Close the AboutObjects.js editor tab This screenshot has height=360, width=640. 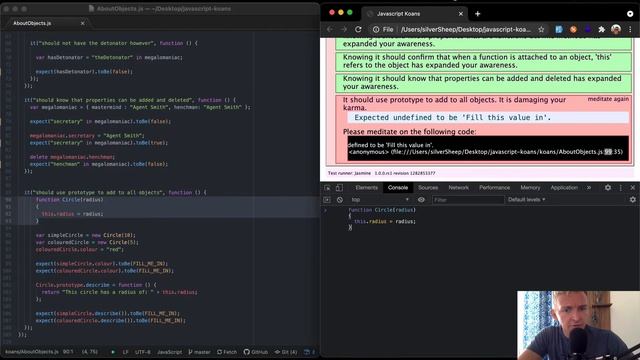(x=82, y=23)
